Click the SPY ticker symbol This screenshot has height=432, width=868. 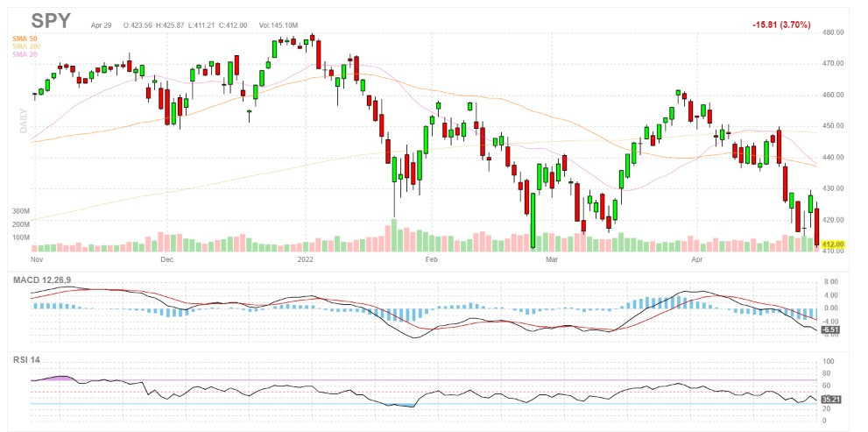click(x=51, y=21)
